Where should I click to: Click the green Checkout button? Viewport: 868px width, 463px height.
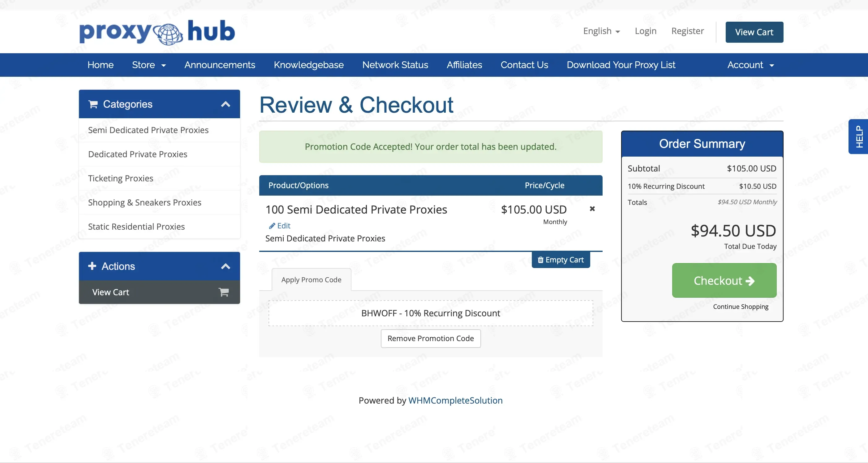pyautogui.click(x=724, y=280)
